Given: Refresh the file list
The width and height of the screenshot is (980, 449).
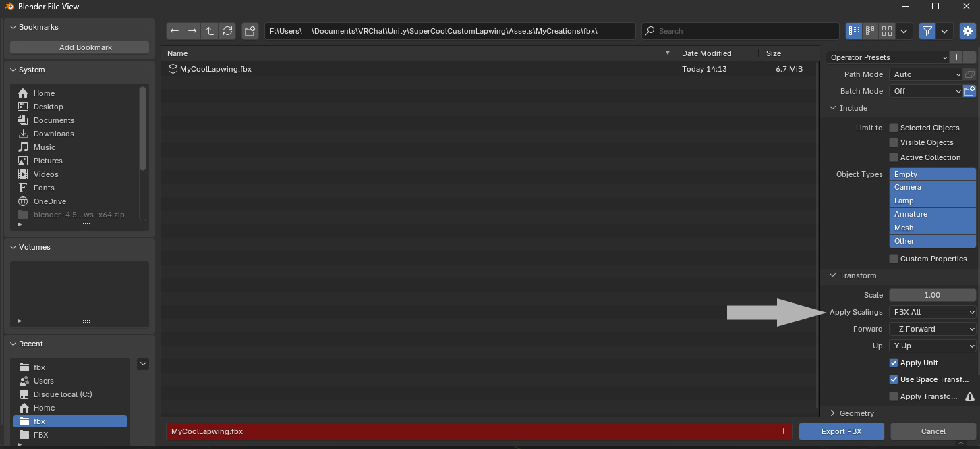Looking at the screenshot, I should coord(227,31).
